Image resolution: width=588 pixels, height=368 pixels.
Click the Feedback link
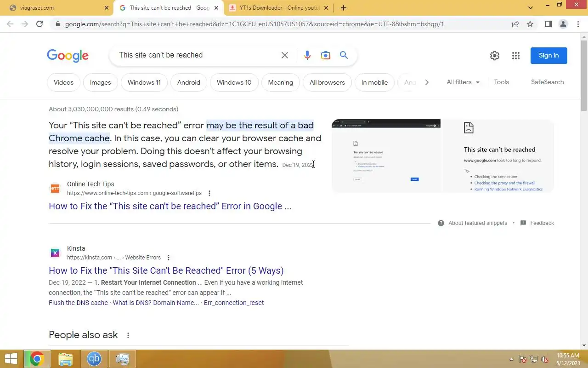542,223
